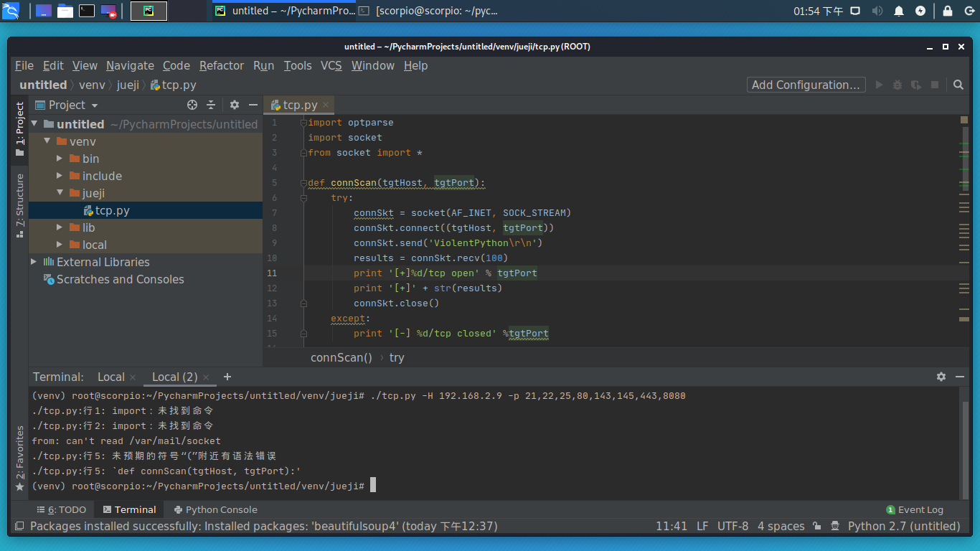Toggle the Python Console tool window
Viewport: 980px width, 551px height.
[x=215, y=509]
